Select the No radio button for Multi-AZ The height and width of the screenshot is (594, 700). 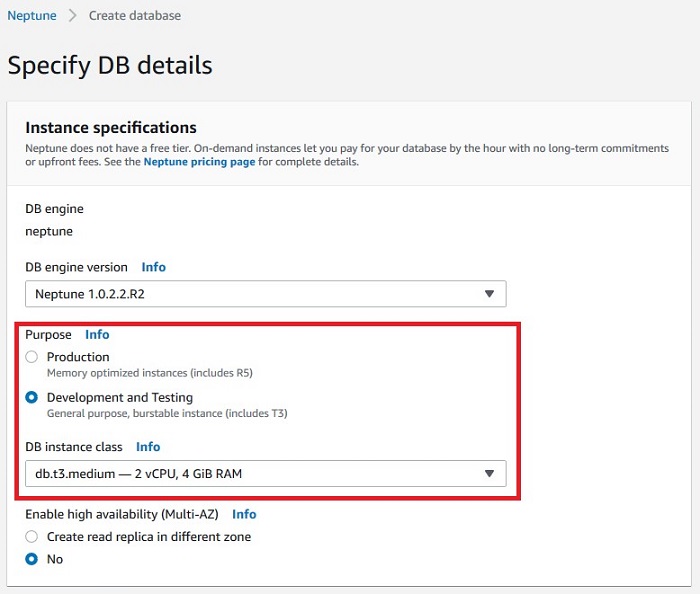pyautogui.click(x=32, y=559)
